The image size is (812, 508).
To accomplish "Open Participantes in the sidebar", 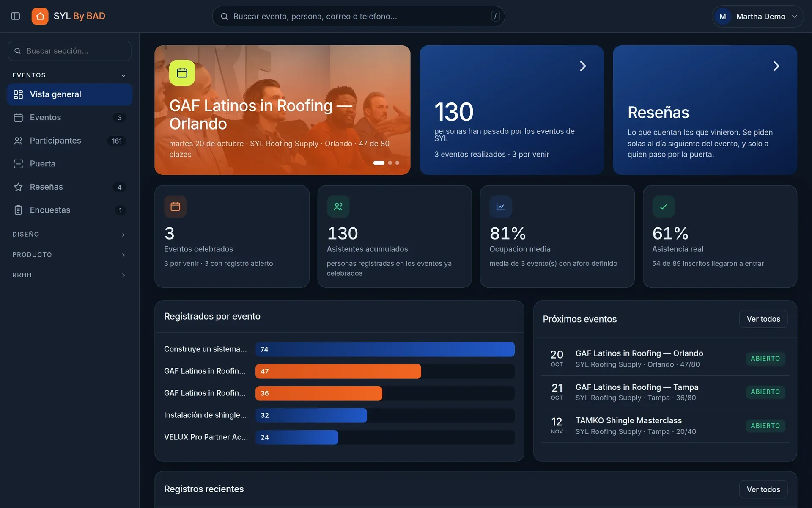I will coord(70,141).
